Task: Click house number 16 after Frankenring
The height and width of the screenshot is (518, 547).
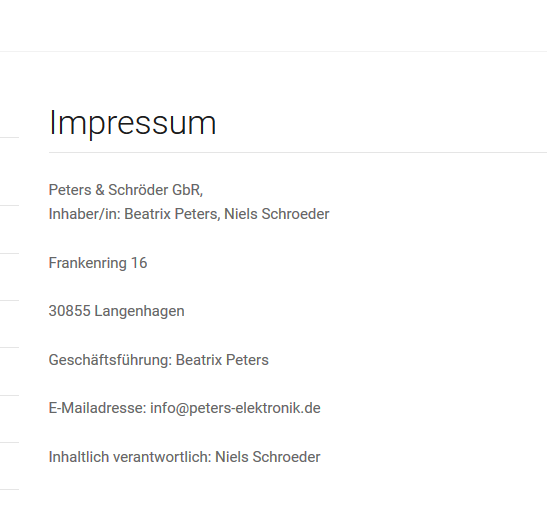Action: pyautogui.click(x=139, y=263)
